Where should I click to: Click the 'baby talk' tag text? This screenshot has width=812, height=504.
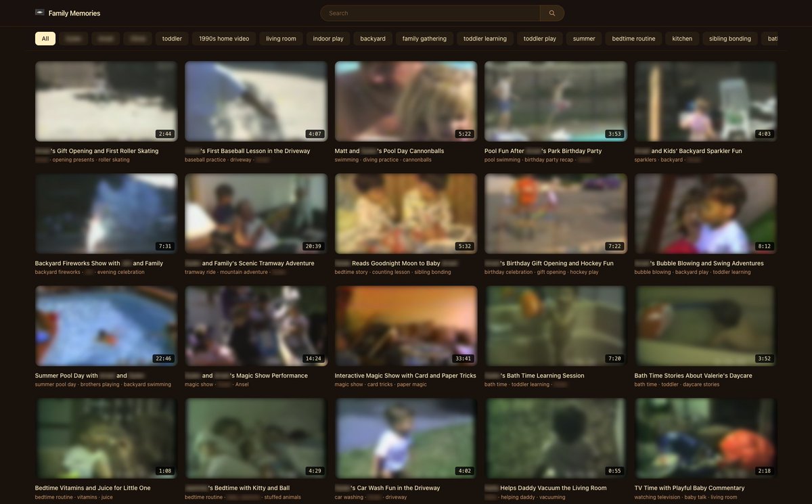(696, 497)
